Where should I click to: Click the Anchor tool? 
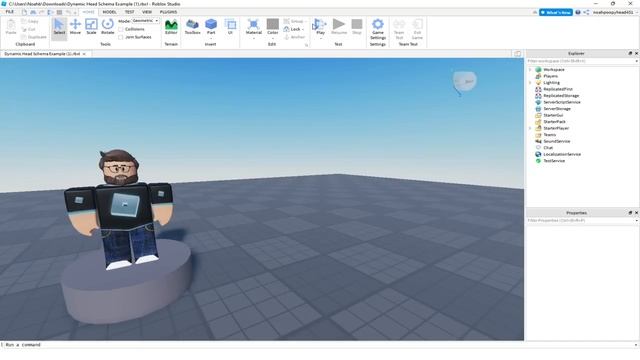coord(294,37)
